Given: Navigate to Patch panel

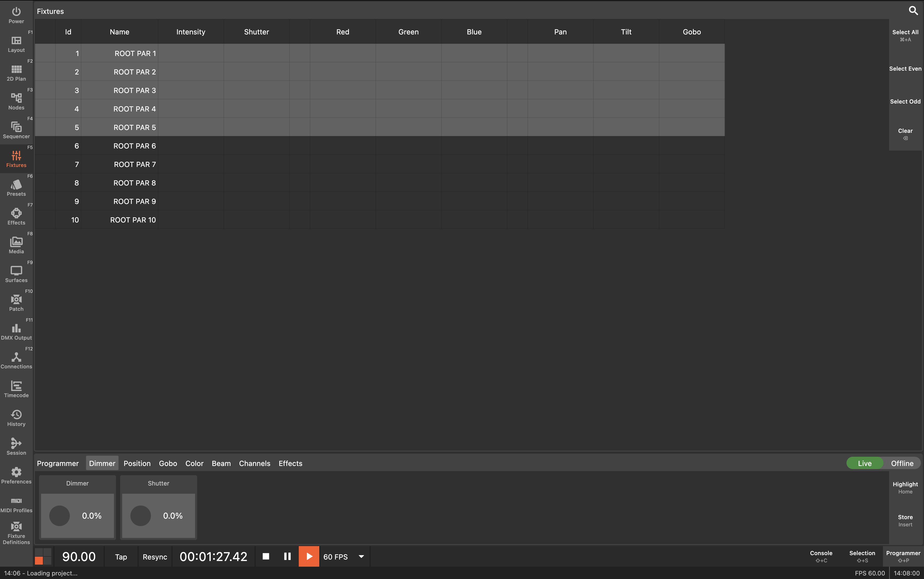Looking at the screenshot, I should [x=16, y=303].
